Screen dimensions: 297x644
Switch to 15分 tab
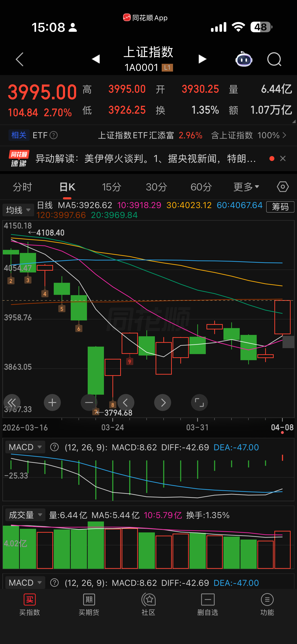pos(112,187)
